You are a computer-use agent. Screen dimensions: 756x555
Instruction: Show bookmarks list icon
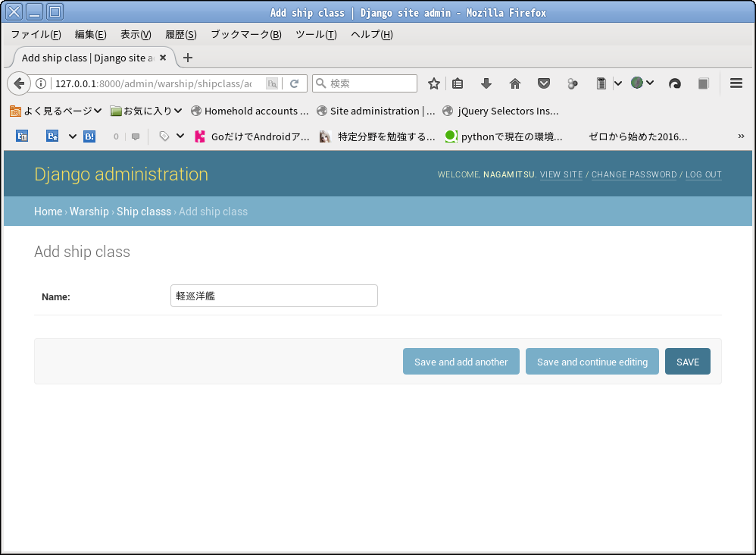click(x=458, y=83)
